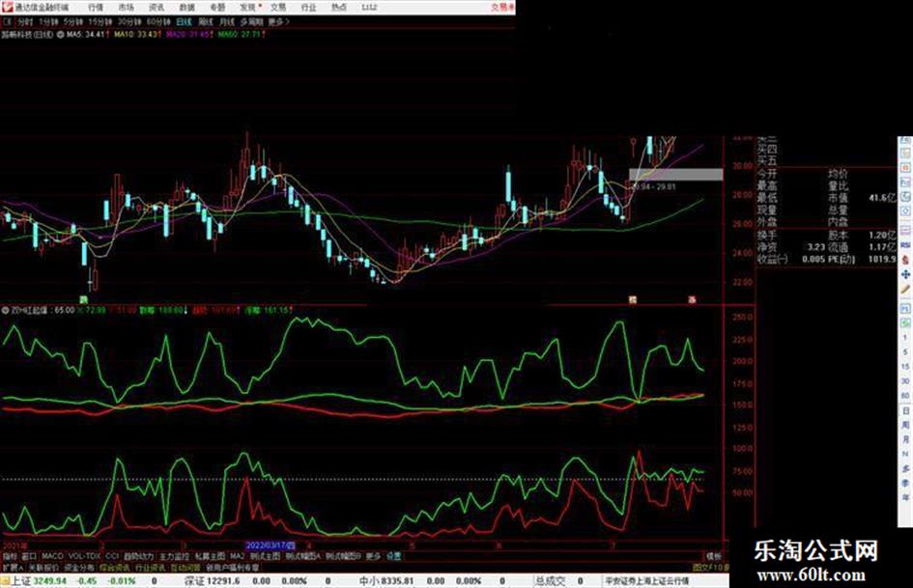The image size is (913, 588).
Task: Click the indicator settings icon in the sub-chart header
Action: [x=7, y=310]
